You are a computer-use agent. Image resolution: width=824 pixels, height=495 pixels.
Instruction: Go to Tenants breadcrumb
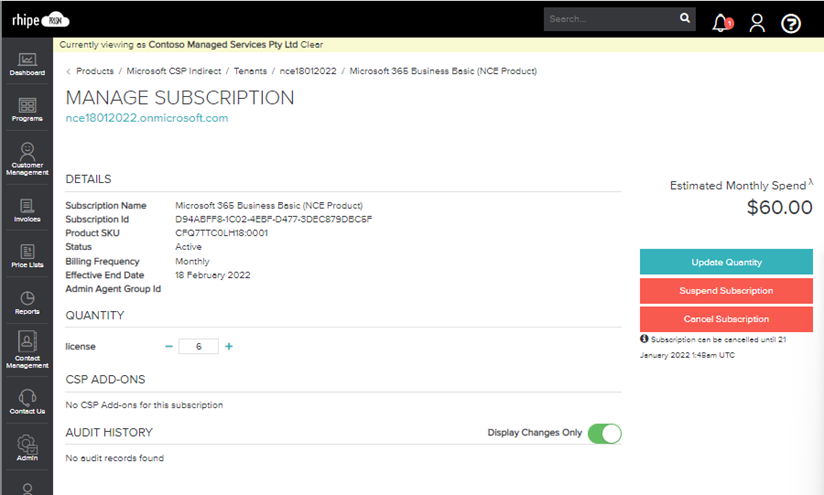point(250,71)
